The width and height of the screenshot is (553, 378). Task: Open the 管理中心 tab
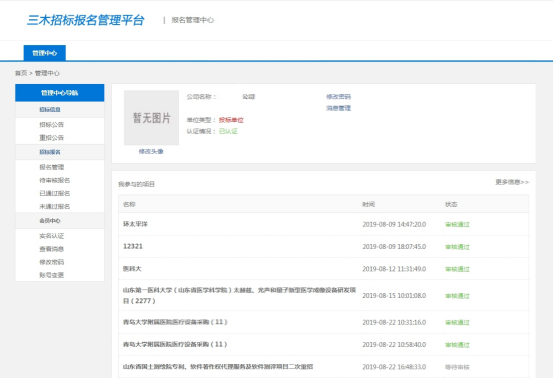44,53
